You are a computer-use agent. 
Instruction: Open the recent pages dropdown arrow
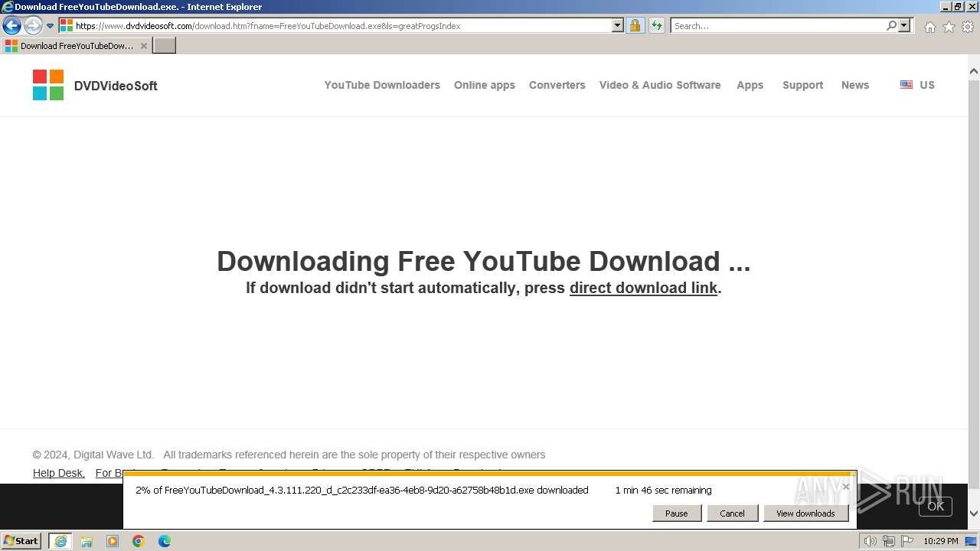point(51,26)
